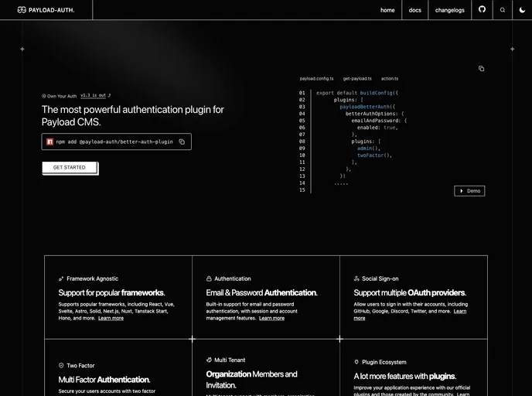The width and height of the screenshot is (532, 396).
Task: Select heading 'Email & Password Authentication.'
Action: tap(261, 293)
